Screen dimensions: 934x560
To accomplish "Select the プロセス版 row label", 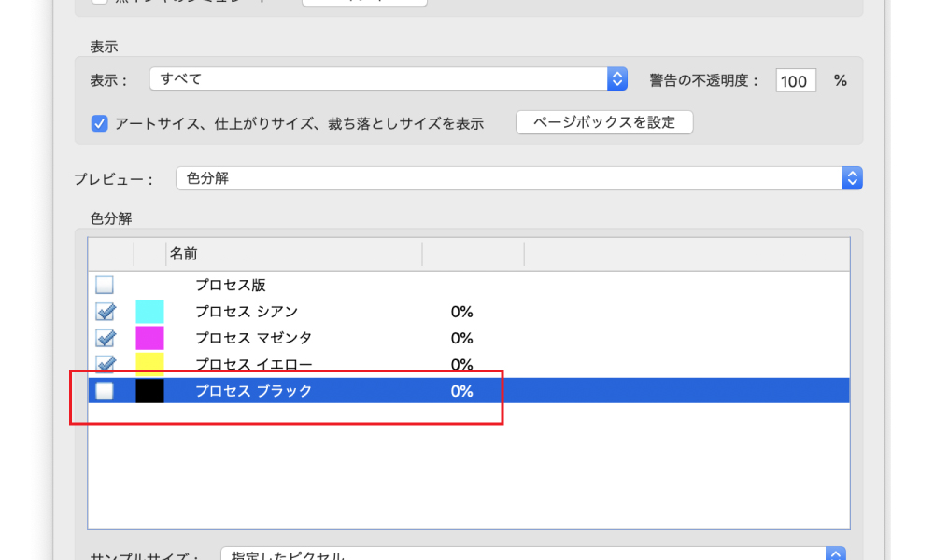I will coord(230,285).
